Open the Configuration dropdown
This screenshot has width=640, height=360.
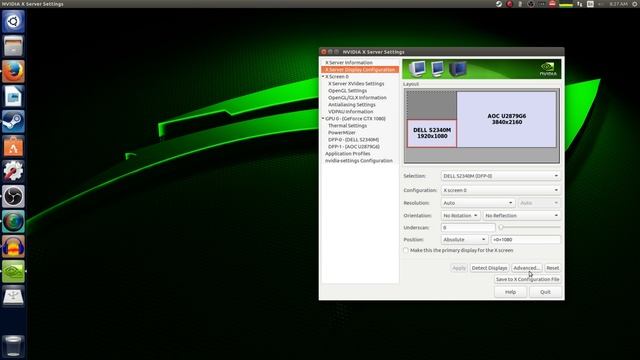pyautogui.click(x=500, y=190)
